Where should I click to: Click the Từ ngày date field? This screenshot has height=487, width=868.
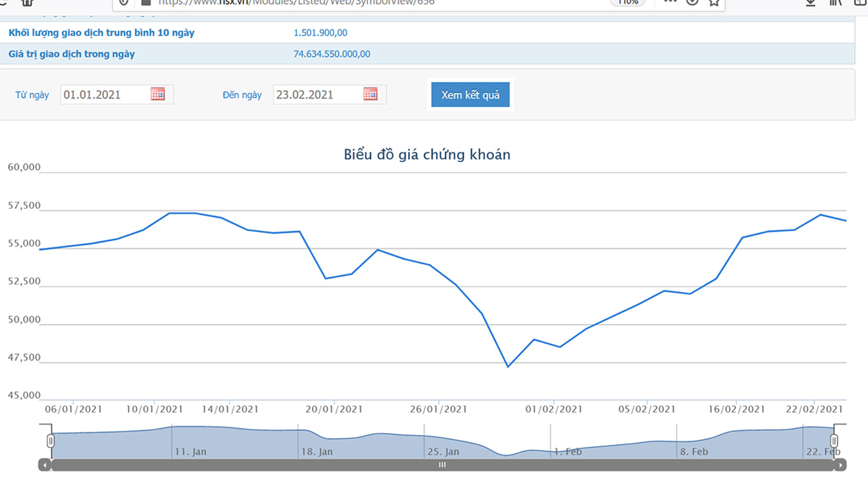[x=105, y=95]
